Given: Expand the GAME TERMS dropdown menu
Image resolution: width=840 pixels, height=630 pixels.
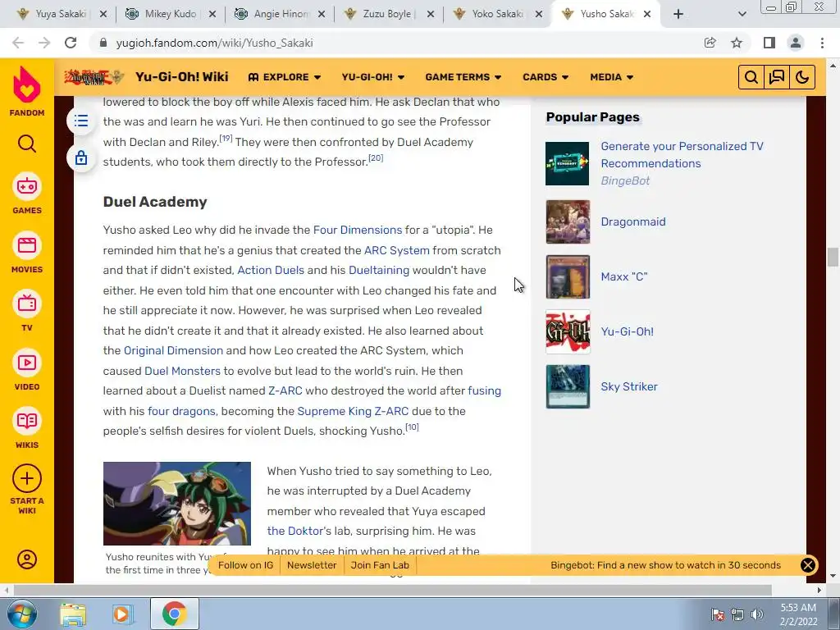Looking at the screenshot, I should click(x=463, y=77).
